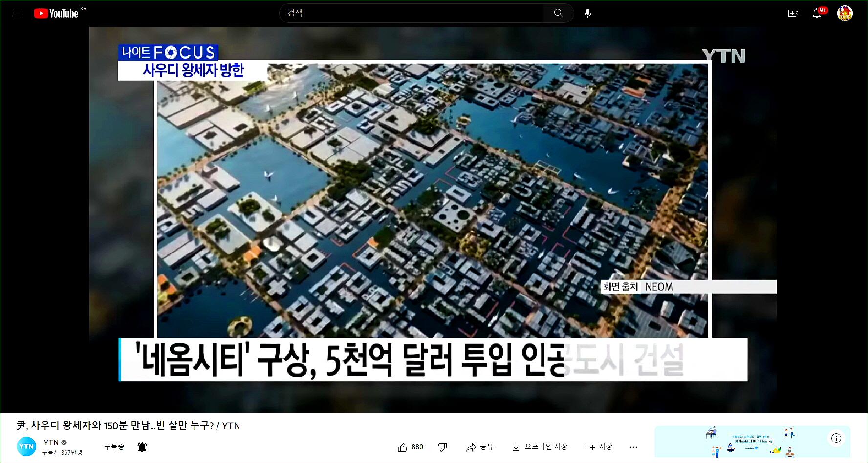Save to playlist with 저장 button

coord(599,447)
